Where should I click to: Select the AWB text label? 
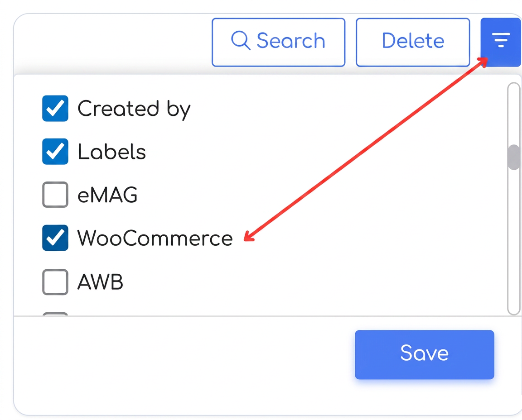coord(100,282)
